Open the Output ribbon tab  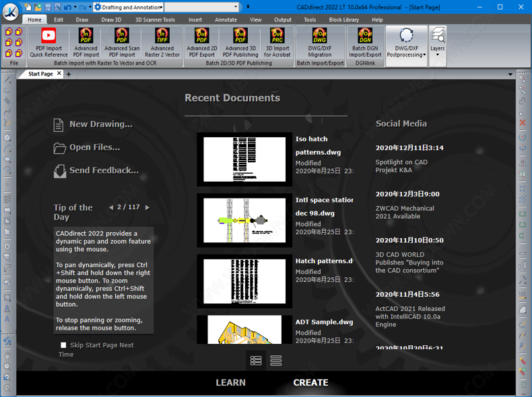pyautogui.click(x=283, y=20)
